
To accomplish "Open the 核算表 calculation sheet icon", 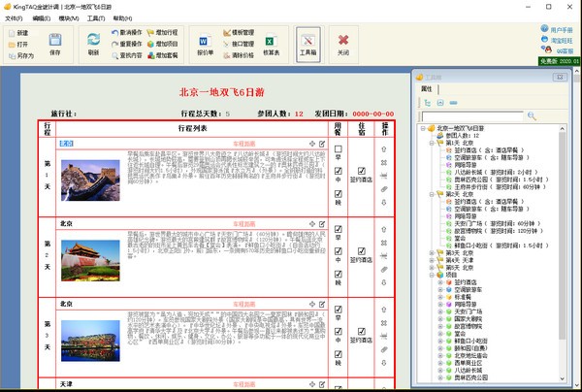I will (271, 41).
